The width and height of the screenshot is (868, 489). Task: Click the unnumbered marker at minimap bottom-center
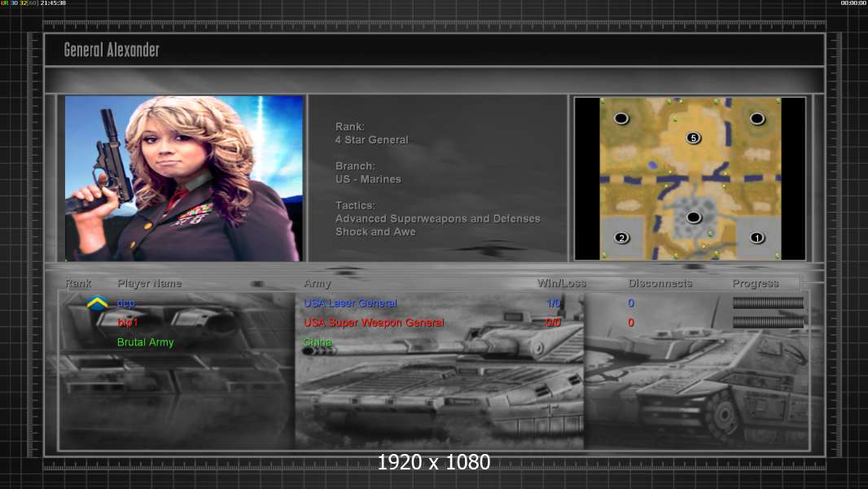coord(693,217)
